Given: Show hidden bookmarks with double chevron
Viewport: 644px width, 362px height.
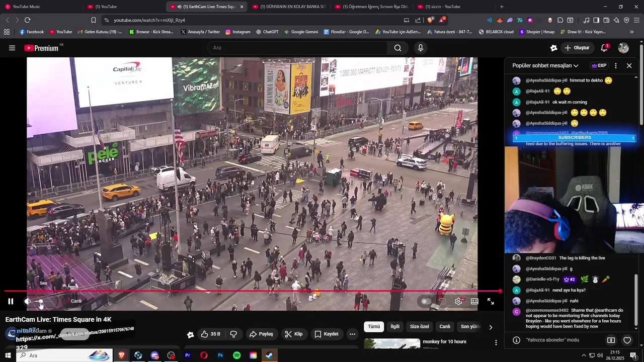Looking at the screenshot, I should [x=631, y=32].
